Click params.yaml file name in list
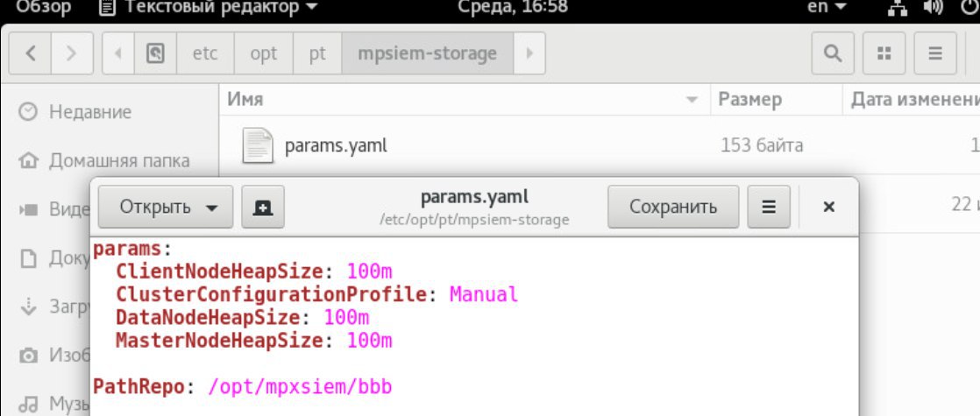Screen dimensions: 980x416 [x=337, y=146]
